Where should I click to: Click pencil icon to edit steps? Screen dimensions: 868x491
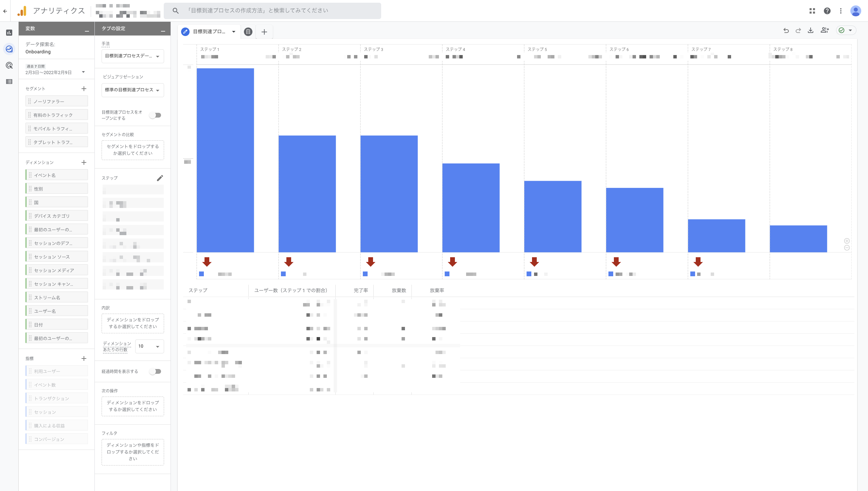point(160,178)
